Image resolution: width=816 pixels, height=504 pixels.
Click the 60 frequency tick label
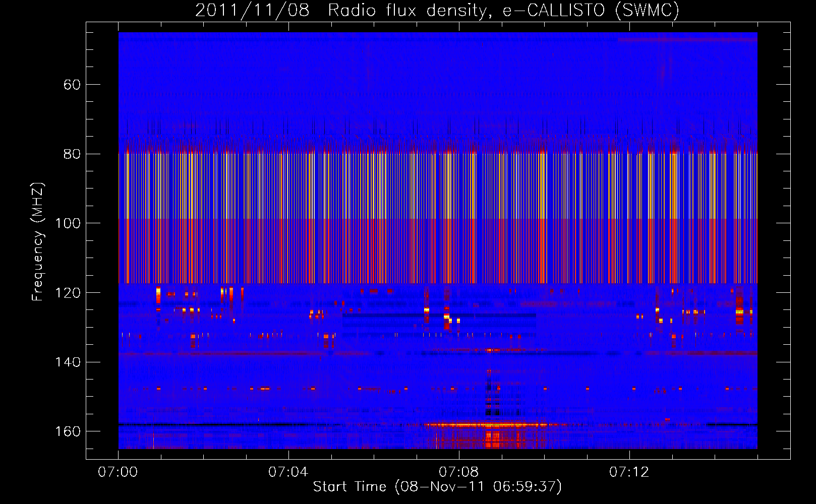(x=72, y=84)
